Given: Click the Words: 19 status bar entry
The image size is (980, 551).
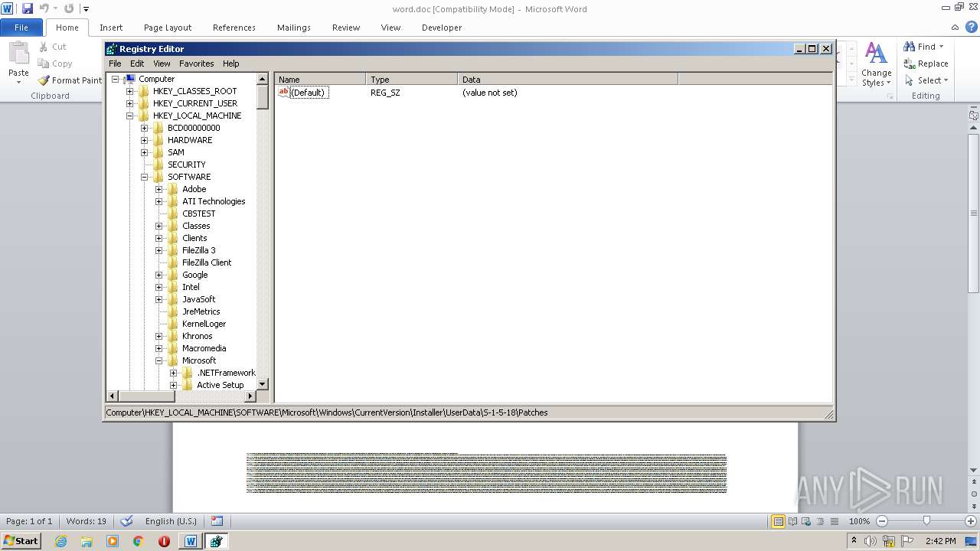Looking at the screenshot, I should tap(87, 521).
